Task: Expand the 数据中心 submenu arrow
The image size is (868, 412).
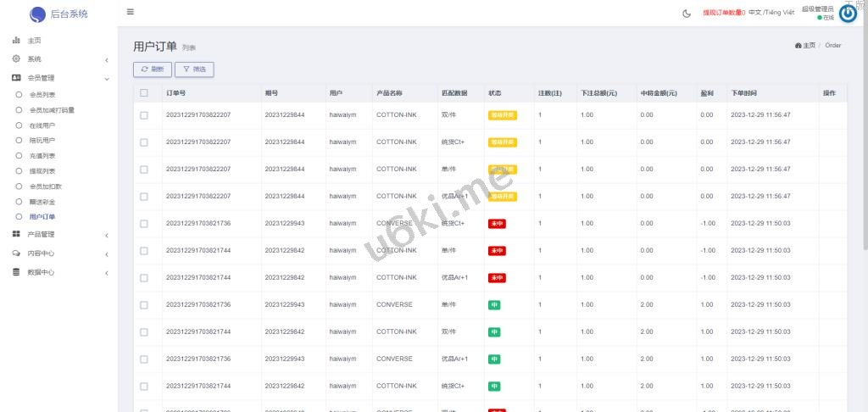Action: [106, 272]
